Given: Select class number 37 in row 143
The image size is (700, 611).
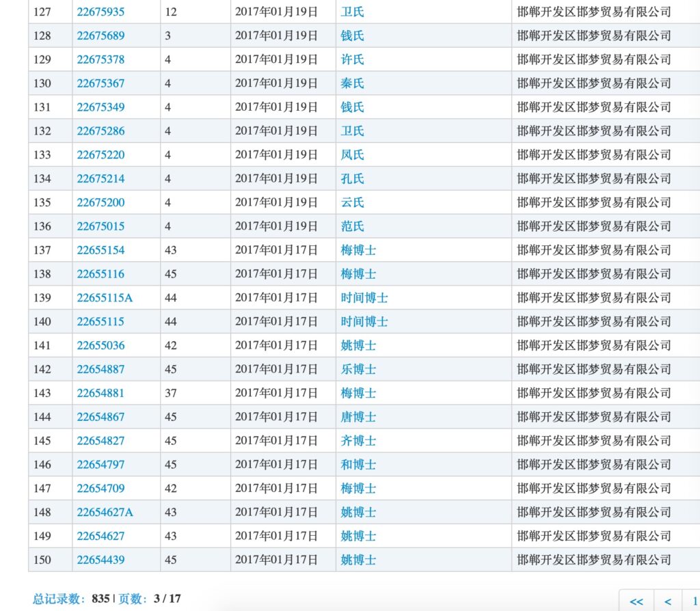Looking at the screenshot, I should (171, 393).
